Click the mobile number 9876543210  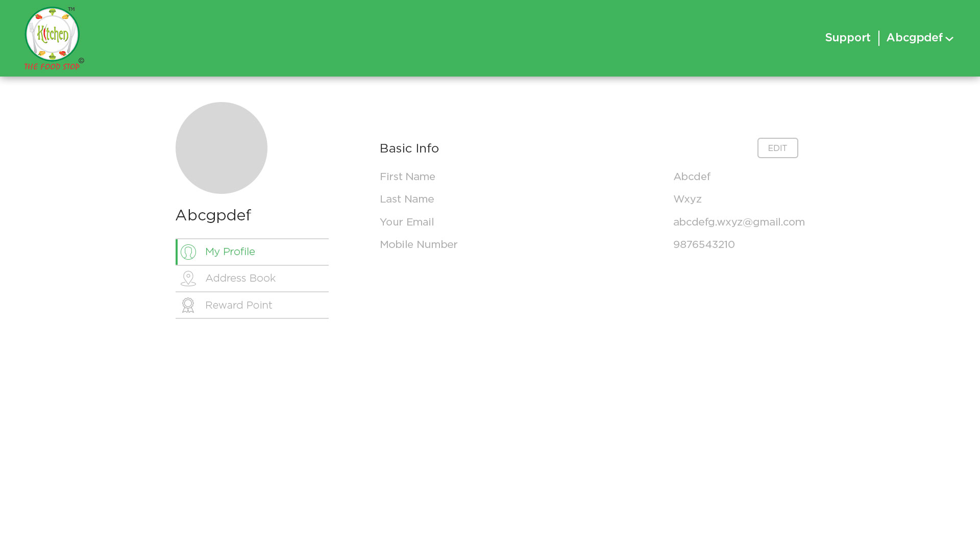pyautogui.click(x=704, y=244)
